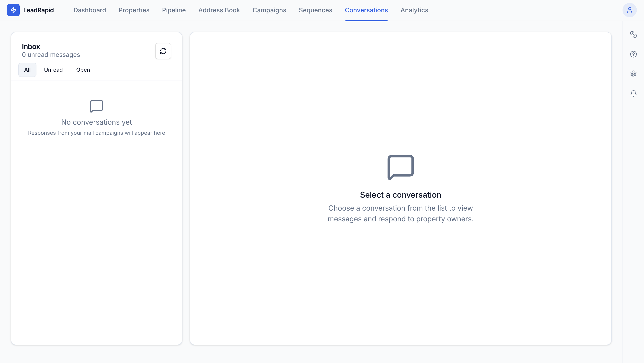This screenshot has width=644, height=363.
Task: Click the credits/coins icon in right sidebar
Action: (633, 34)
